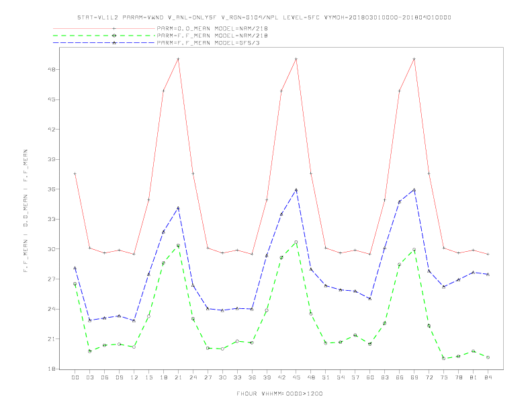This screenshot has height=411, width=532.
Task: Click the x-axis tick label 15
Action: click(x=148, y=377)
